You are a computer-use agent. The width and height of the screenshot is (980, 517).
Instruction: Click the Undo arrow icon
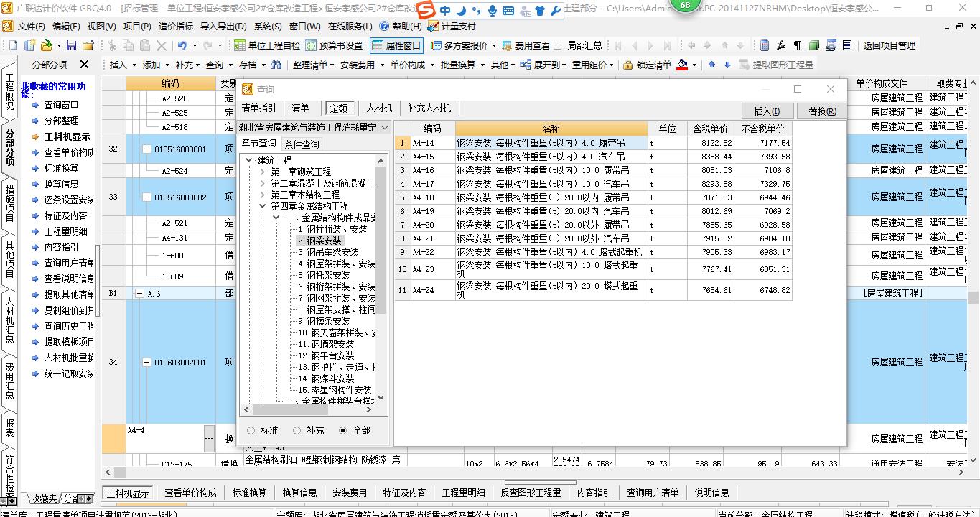coord(182,45)
